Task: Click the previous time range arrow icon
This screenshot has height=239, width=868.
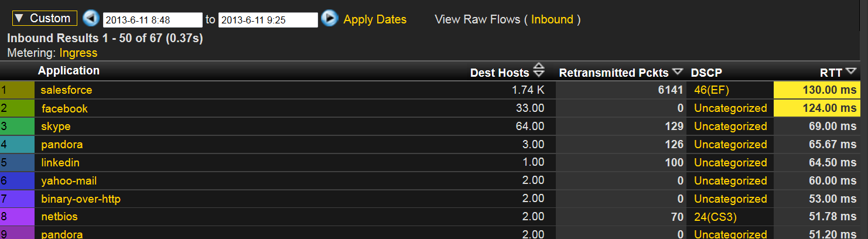Action: point(91,19)
